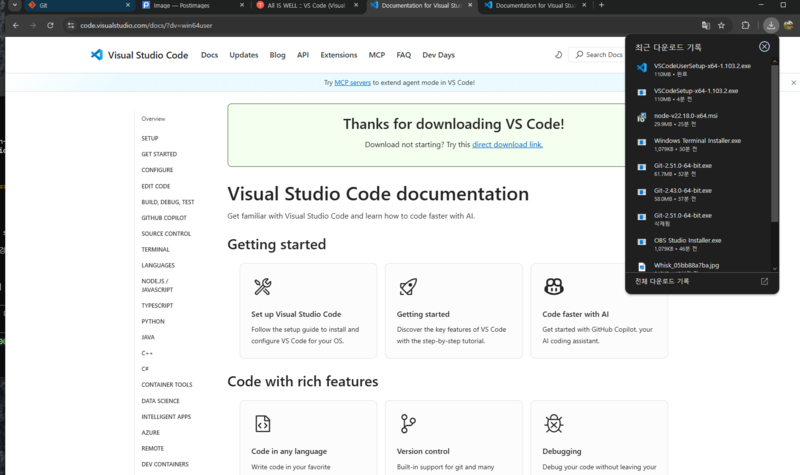Viewport: 800px width, 475px height.
Task: Open FAQ in the site navigation
Action: click(404, 55)
